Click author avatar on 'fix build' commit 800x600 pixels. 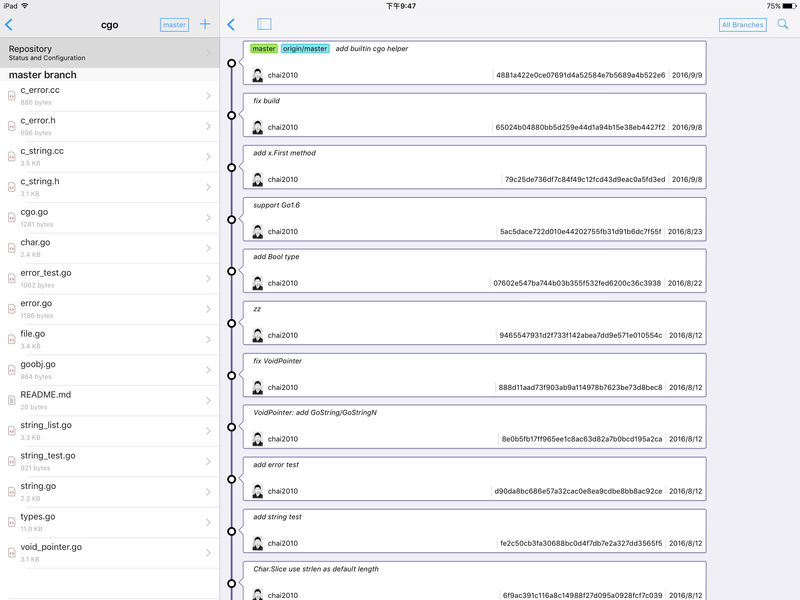(x=258, y=127)
